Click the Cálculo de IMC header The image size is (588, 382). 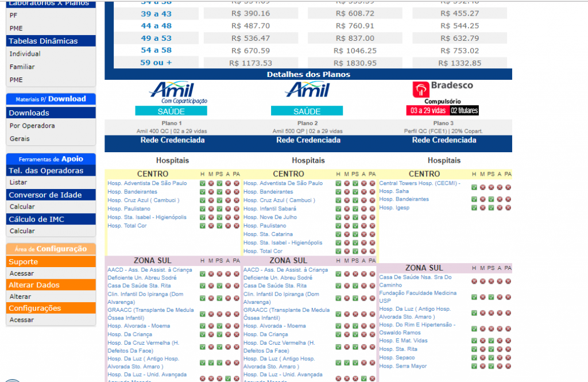(x=51, y=219)
